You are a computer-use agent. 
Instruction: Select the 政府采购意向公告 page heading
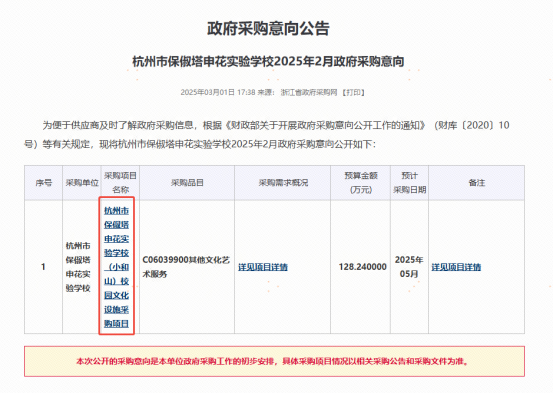[x=268, y=28]
